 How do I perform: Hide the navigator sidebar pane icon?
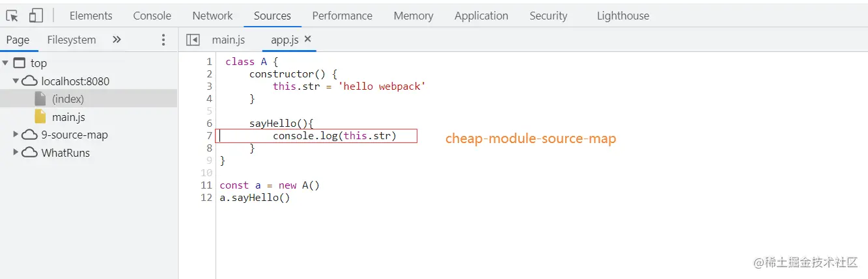tap(193, 40)
